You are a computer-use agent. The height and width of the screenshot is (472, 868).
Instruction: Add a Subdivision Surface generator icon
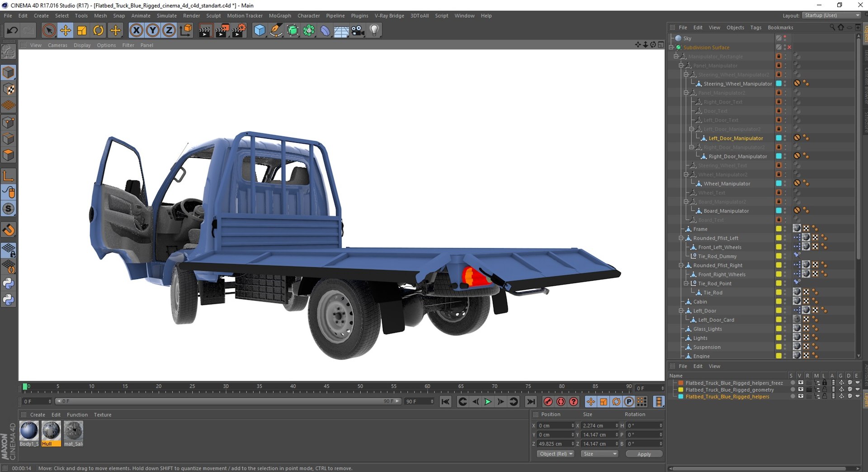[x=292, y=30]
